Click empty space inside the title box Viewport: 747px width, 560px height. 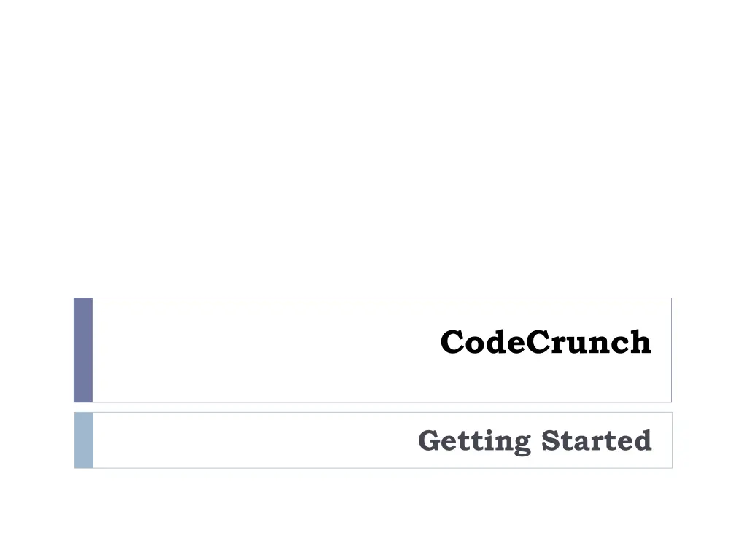(255, 350)
